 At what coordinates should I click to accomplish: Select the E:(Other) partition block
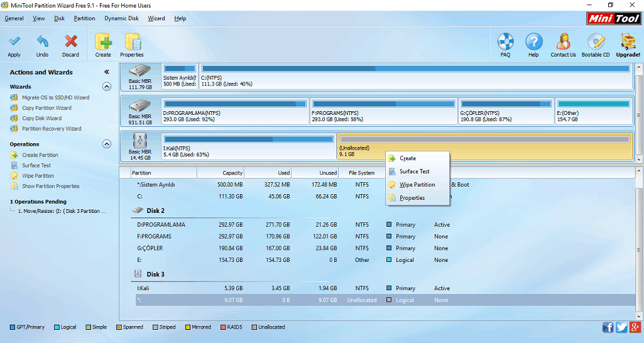594,111
